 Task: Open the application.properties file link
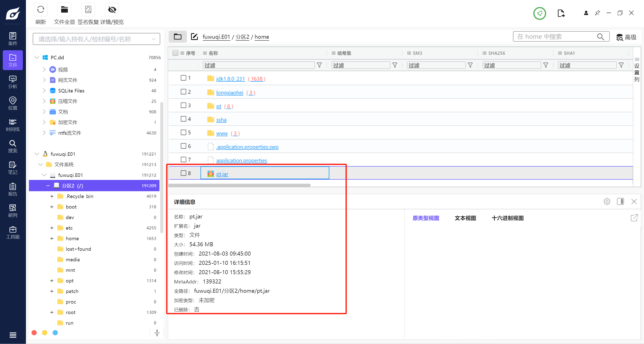pyautogui.click(x=242, y=160)
